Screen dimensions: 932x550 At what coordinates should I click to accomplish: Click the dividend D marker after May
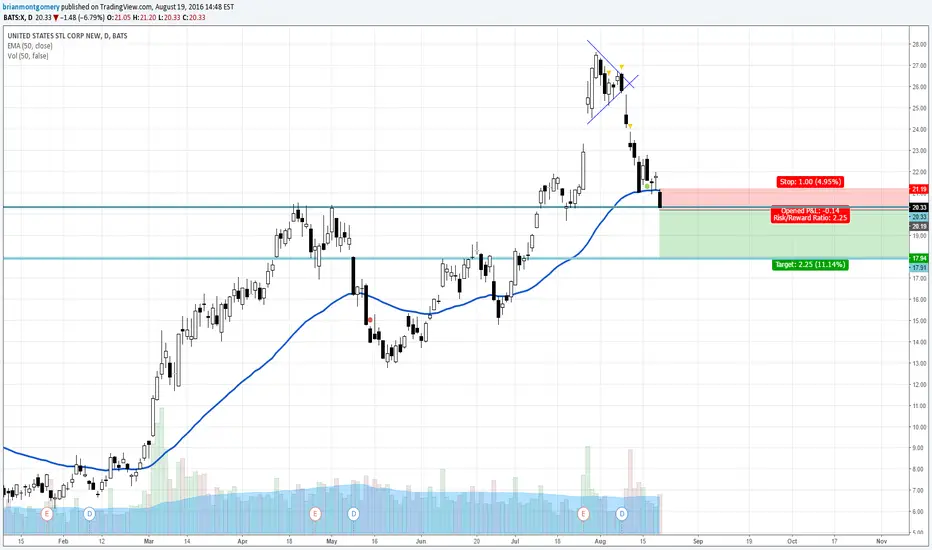[x=353, y=513]
